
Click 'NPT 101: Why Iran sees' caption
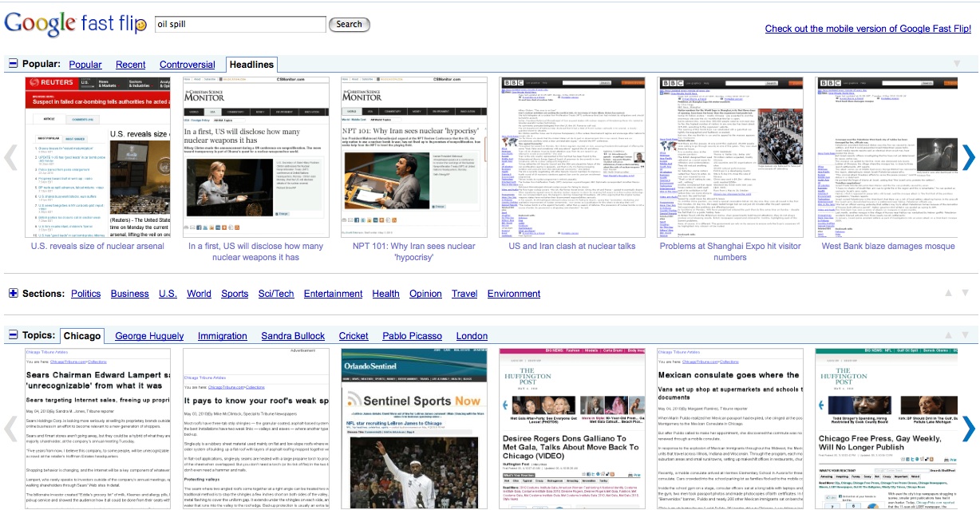pos(413,251)
